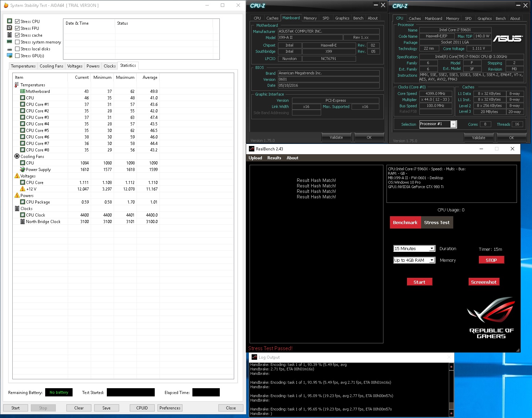This screenshot has width=532, height=418.
Task: Click the FPU icon beside Stress FPU
Action: (x=10, y=28)
